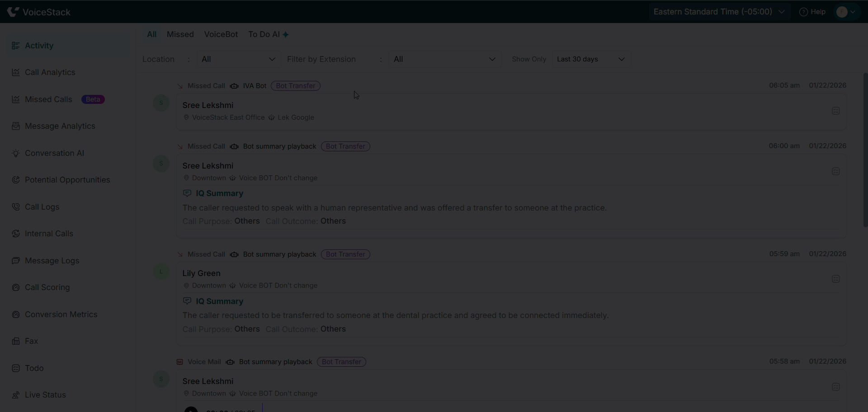This screenshot has height=412, width=868.
Task: Click Bot Transfer tag on 06:00 am call
Action: click(x=345, y=146)
